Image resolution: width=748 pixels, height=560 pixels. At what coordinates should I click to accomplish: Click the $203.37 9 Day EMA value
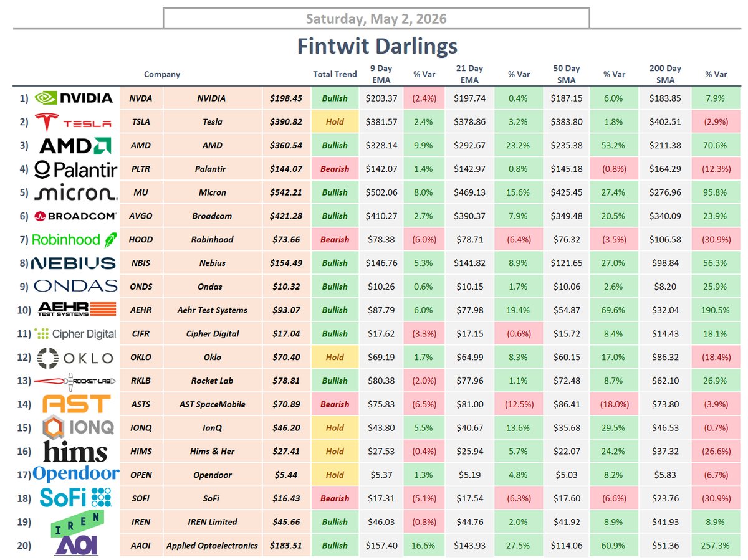coord(382,98)
